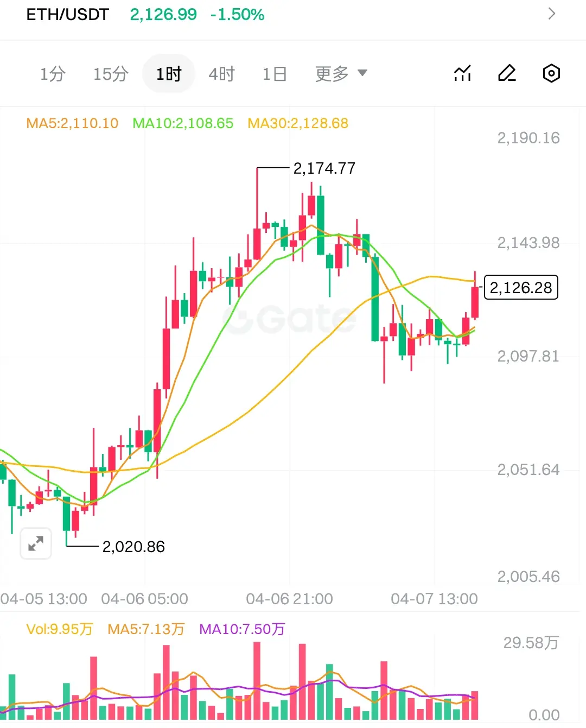Tap the 2,143.98 price axis label
This screenshot has height=728, width=586.
[x=528, y=243]
